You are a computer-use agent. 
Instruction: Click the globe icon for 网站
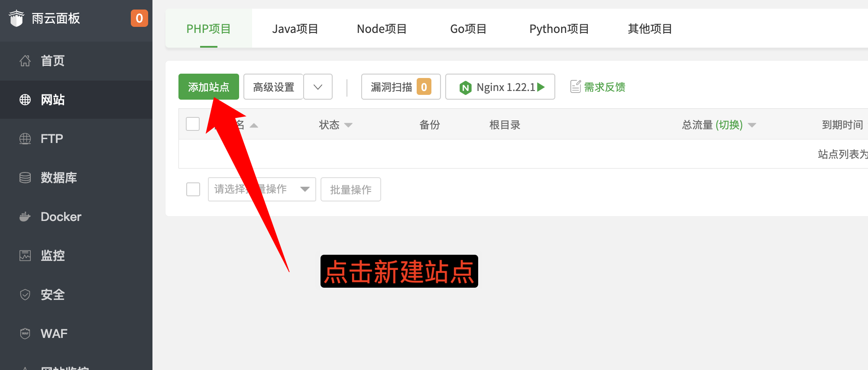(x=25, y=100)
